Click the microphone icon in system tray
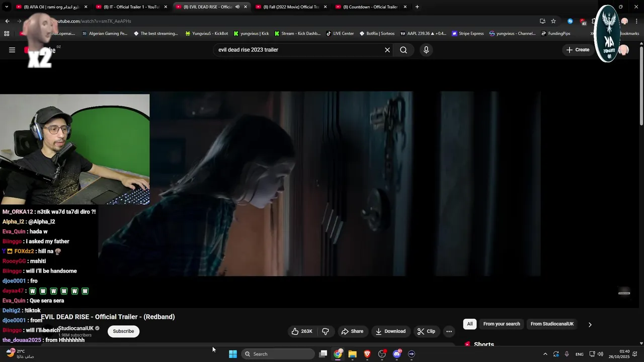Image resolution: width=644 pixels, height=362 pixels. tap(567, 354)
